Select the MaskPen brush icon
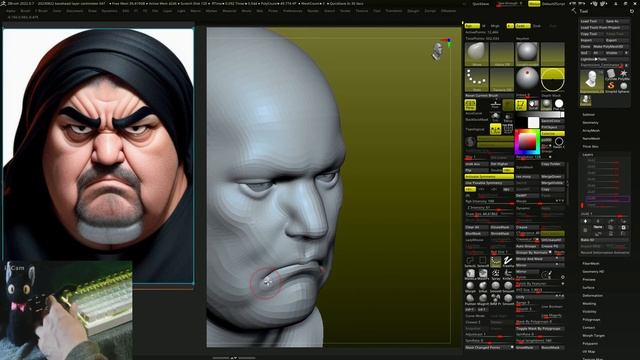Image resolution: width=640 pixels, height=360 pixels. (x=483, y=274)
